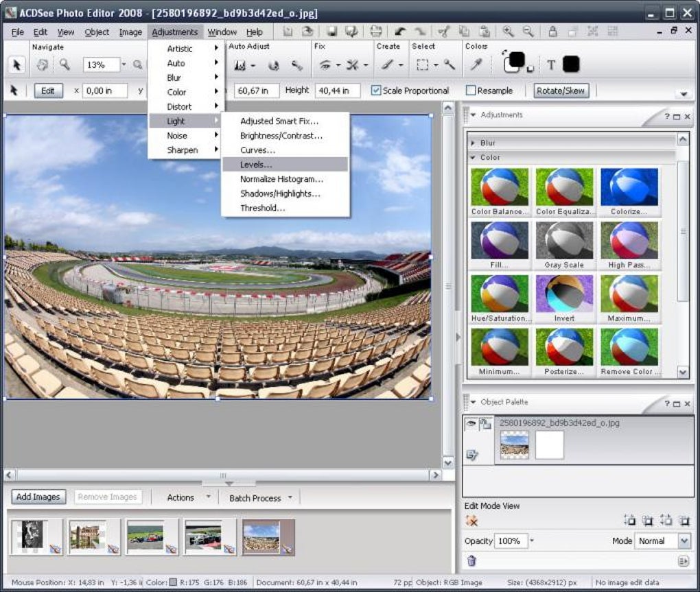This screenshot has height=592, width=700.
Task: Click the Zoom In magnifier in top toolbar
Action: [508, 32]
